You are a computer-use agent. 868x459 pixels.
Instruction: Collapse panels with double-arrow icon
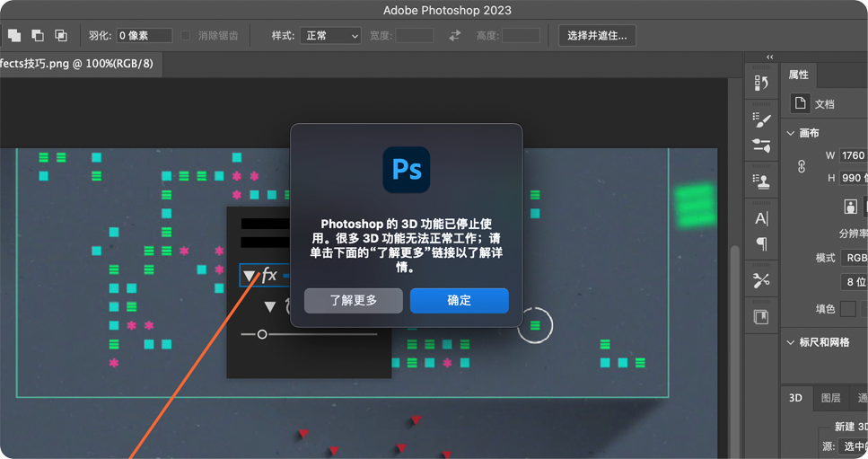tap(769, 57)
